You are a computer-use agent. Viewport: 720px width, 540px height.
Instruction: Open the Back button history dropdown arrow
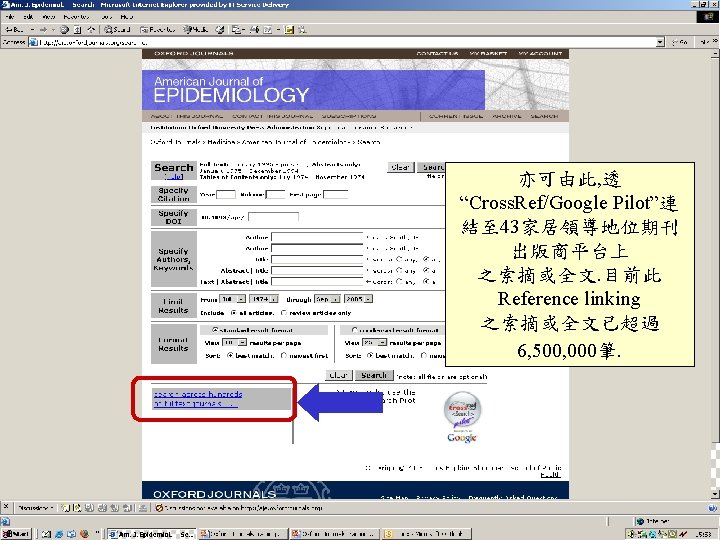point(32,29)
